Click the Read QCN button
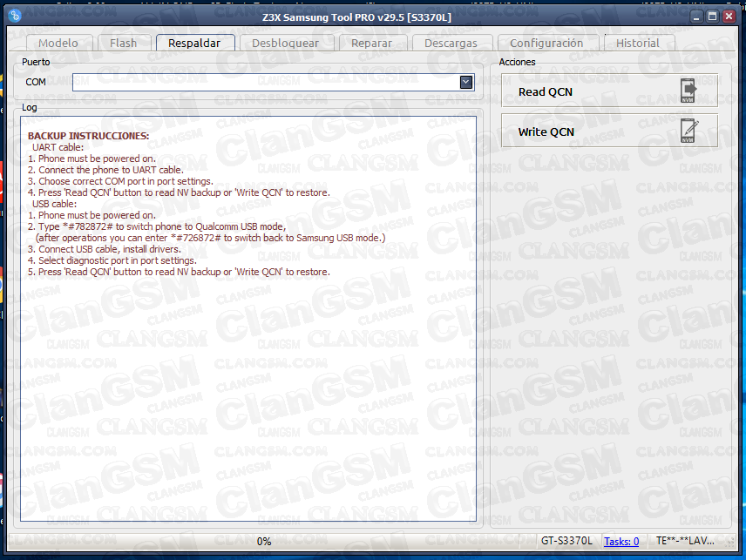746x560 pixels. point(609,91)
